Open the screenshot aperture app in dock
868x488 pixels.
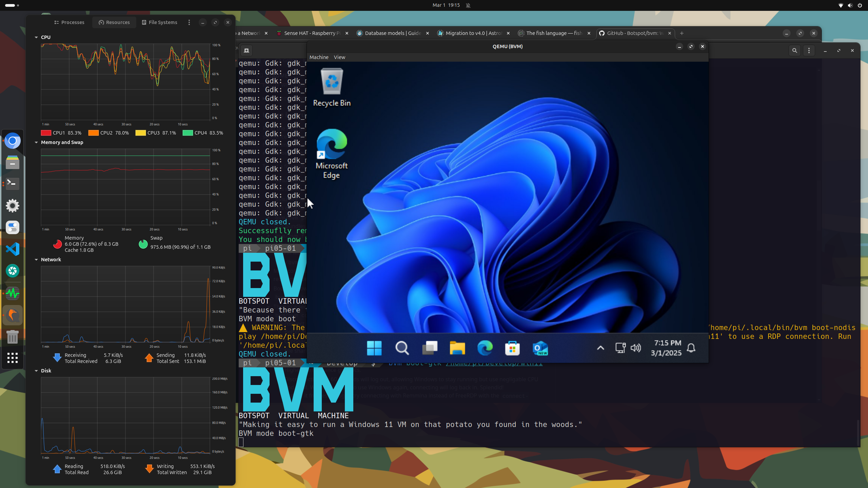tap(13, 271)
